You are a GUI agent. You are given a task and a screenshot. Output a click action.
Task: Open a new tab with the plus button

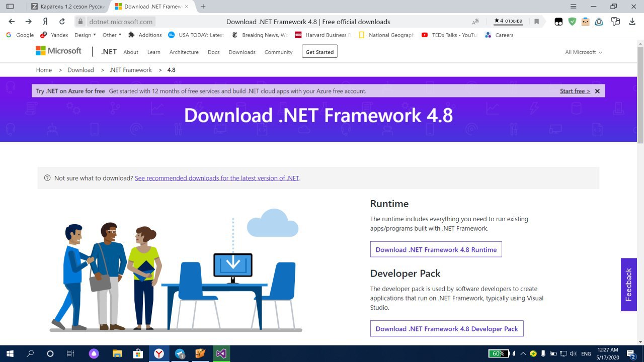point(203,7)
